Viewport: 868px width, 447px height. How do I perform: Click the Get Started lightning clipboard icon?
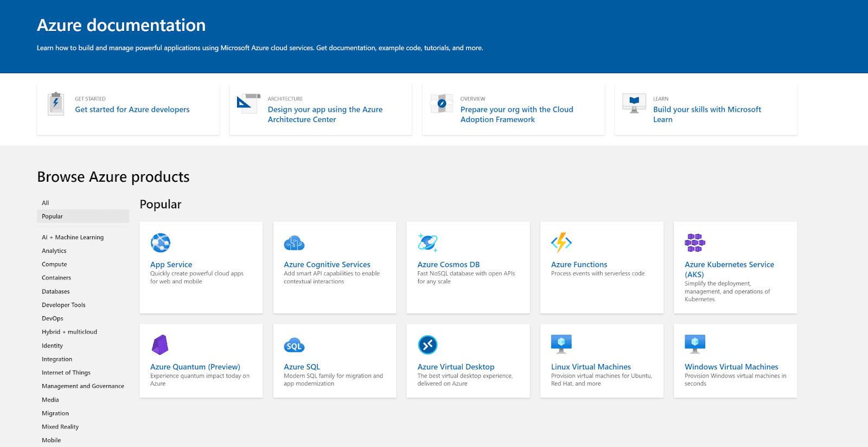(56, 104)
